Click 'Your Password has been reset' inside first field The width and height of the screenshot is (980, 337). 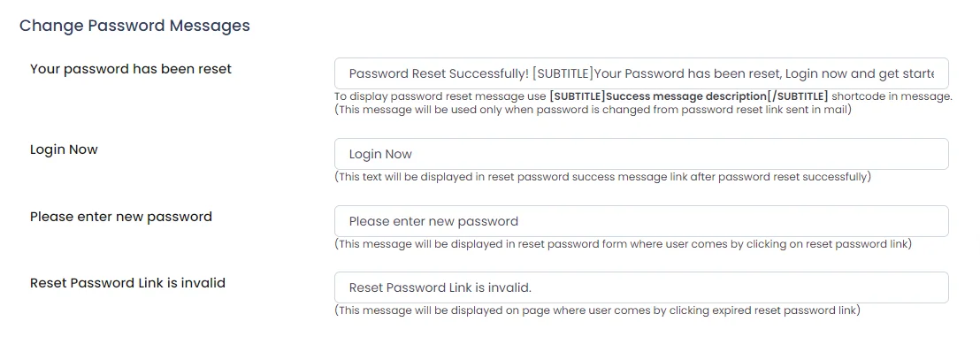tap(687, 73)
